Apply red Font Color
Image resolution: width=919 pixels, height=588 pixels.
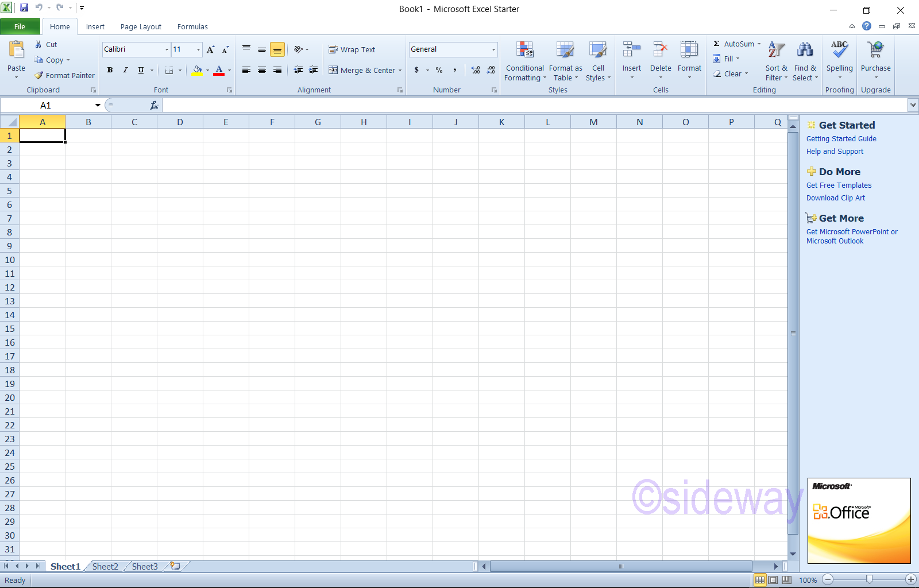coord(219,70)
